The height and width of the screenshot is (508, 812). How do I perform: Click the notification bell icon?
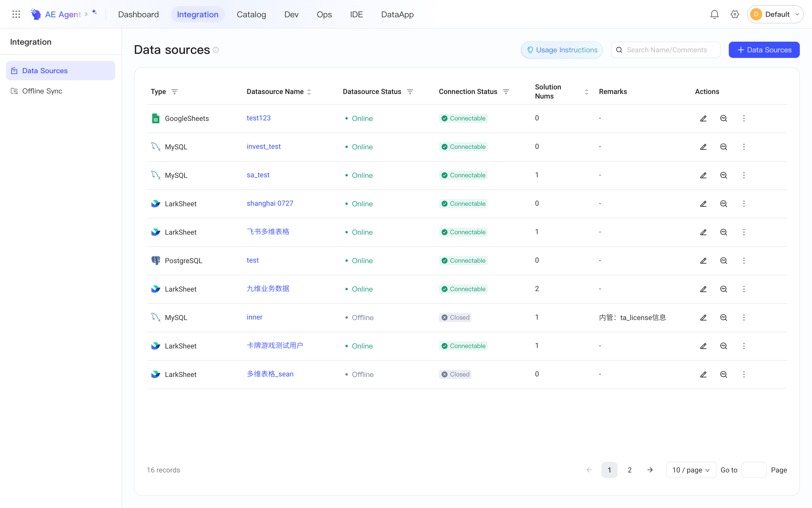click(x=714, y=14)
